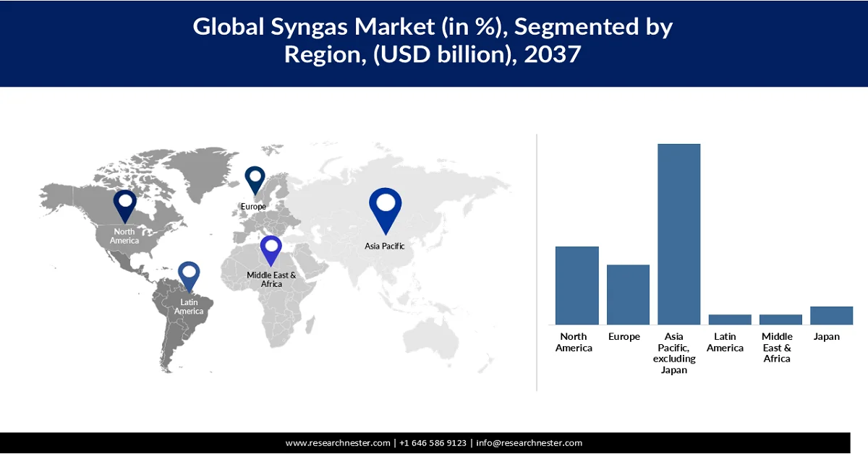Viewport: 868px width, 454px height.
Task: Click the Asia Pacific map pin
Action: (x=385, y=210)
